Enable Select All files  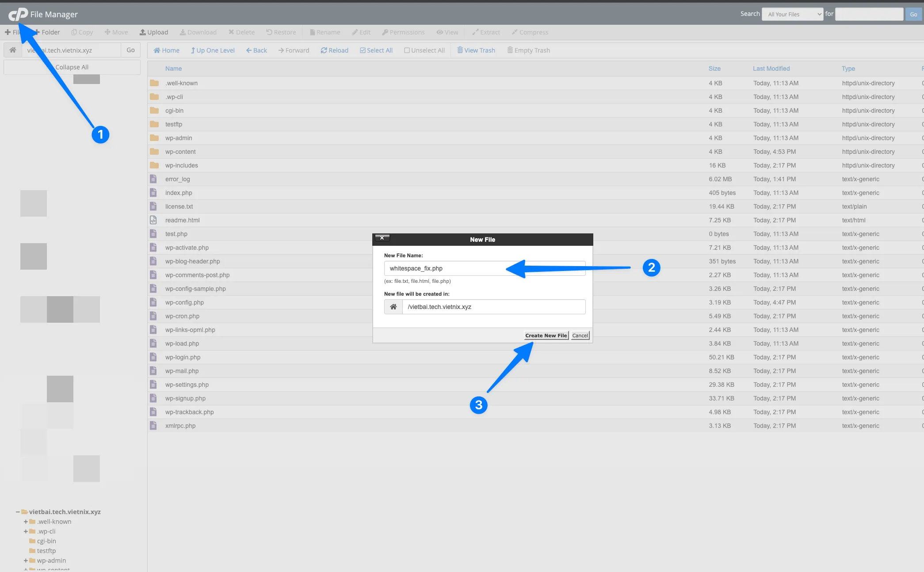click(376, 50)
